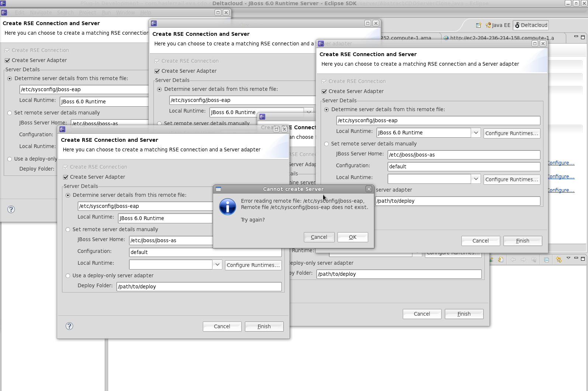Click the Up folder icon in the bottom view toolbar
The image size is (588, 391).
click(x=534, y=260)
